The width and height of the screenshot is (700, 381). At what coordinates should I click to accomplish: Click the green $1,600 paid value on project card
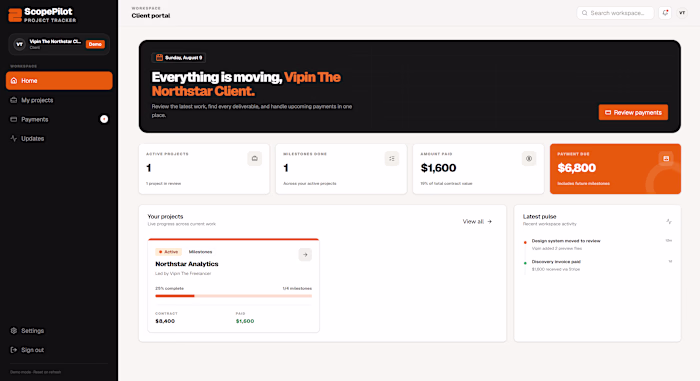(245, 321)
